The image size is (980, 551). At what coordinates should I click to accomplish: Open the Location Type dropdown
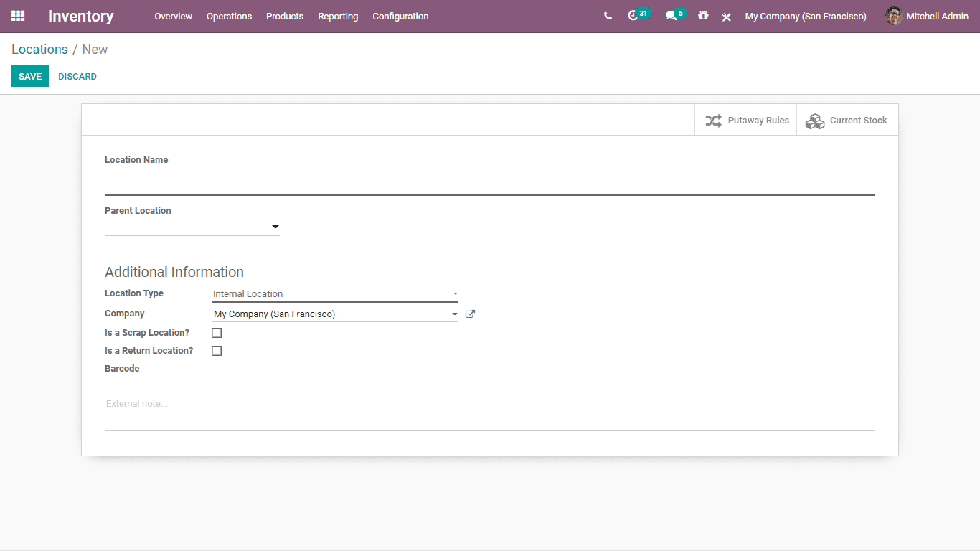pos(335,294)
